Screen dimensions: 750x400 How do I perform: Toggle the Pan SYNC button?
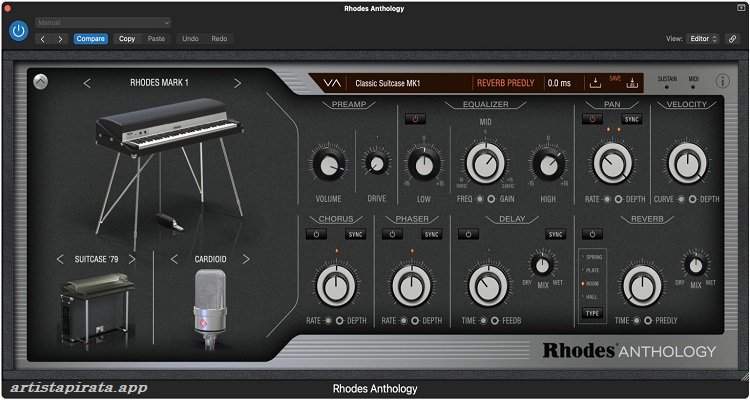pyautogui.click(x=631, y=119)
